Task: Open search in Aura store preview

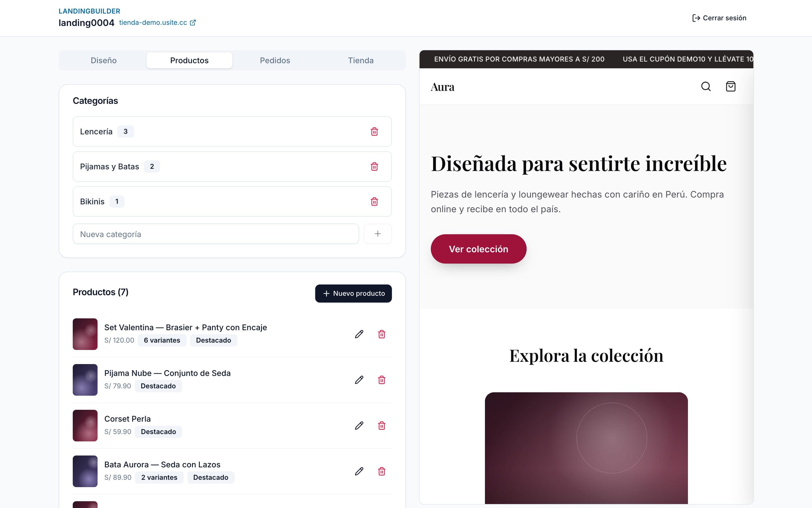Action: [x=706, y=86]
